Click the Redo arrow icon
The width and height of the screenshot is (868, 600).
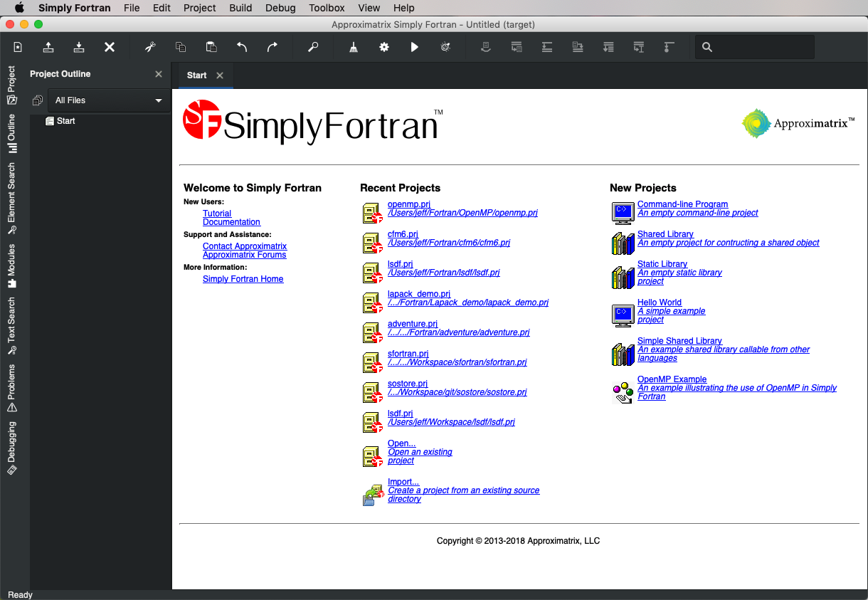[x=272, y=47]
